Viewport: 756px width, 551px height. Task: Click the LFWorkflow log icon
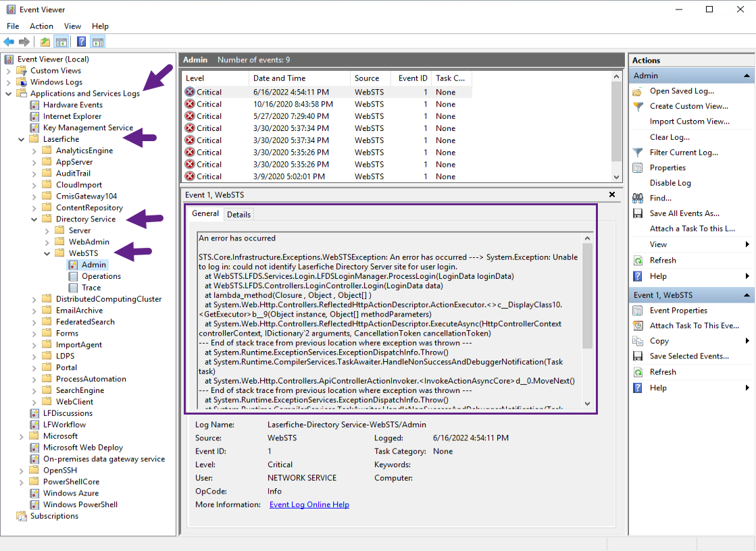(x=34, y=425)
